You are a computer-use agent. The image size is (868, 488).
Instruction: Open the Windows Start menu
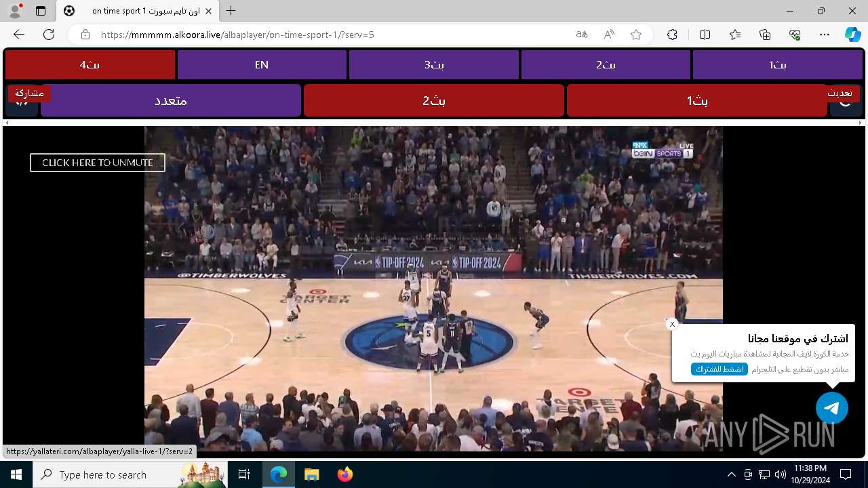(x=16, y=474)
